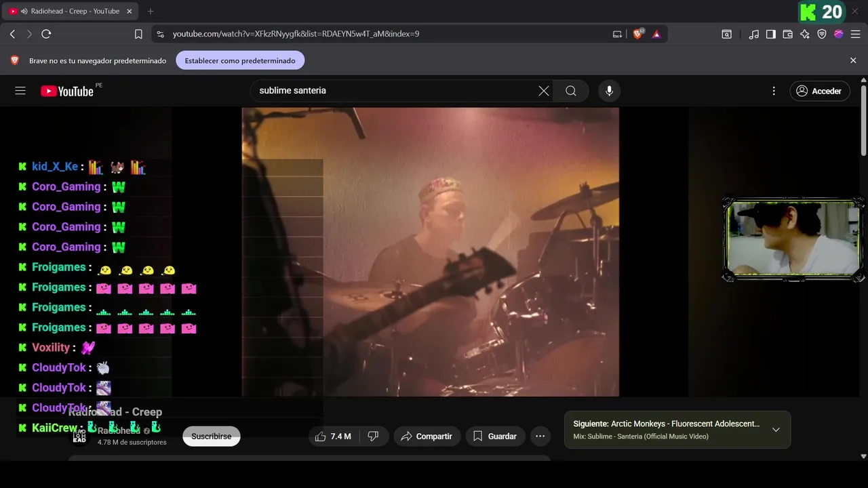868x488 pixels.
Task: Go back using the browser back arrow
Action: pyautogui.click(x=13, y=34)
